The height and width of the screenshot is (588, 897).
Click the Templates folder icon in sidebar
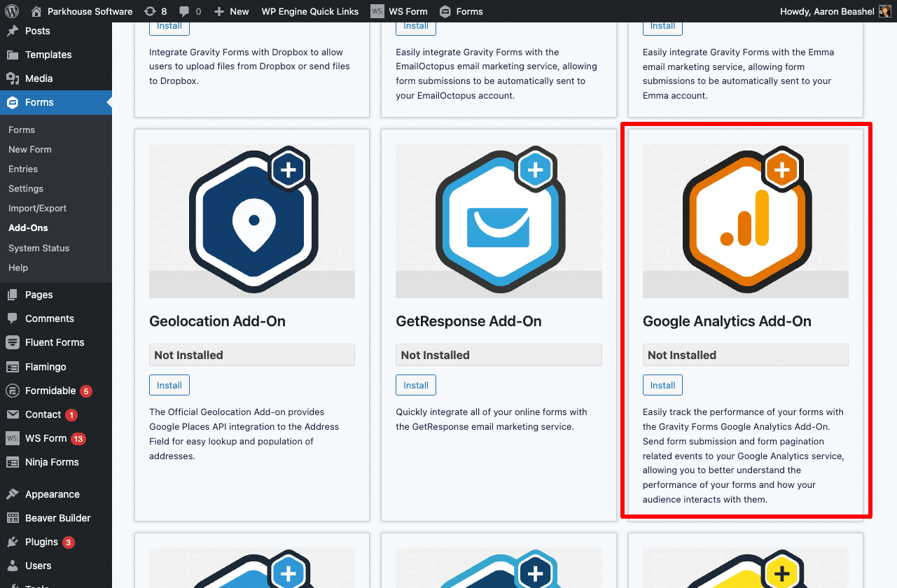(13, 55)
